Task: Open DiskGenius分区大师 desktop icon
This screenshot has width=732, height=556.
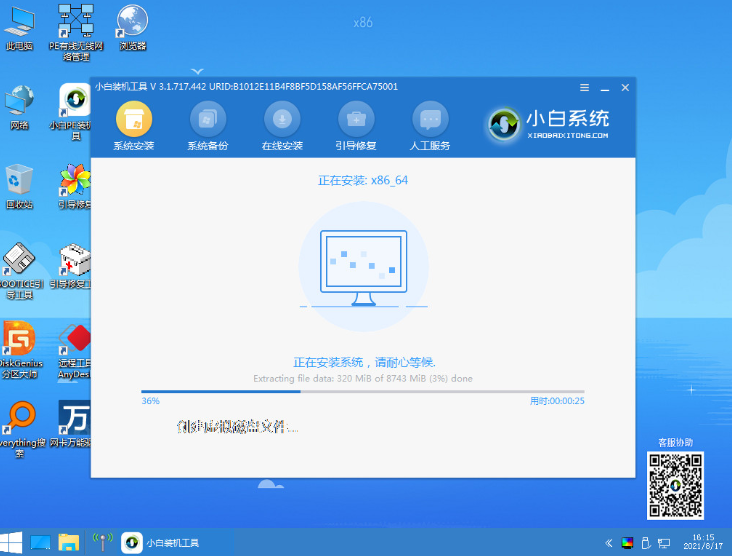Action: click(19, 350)
